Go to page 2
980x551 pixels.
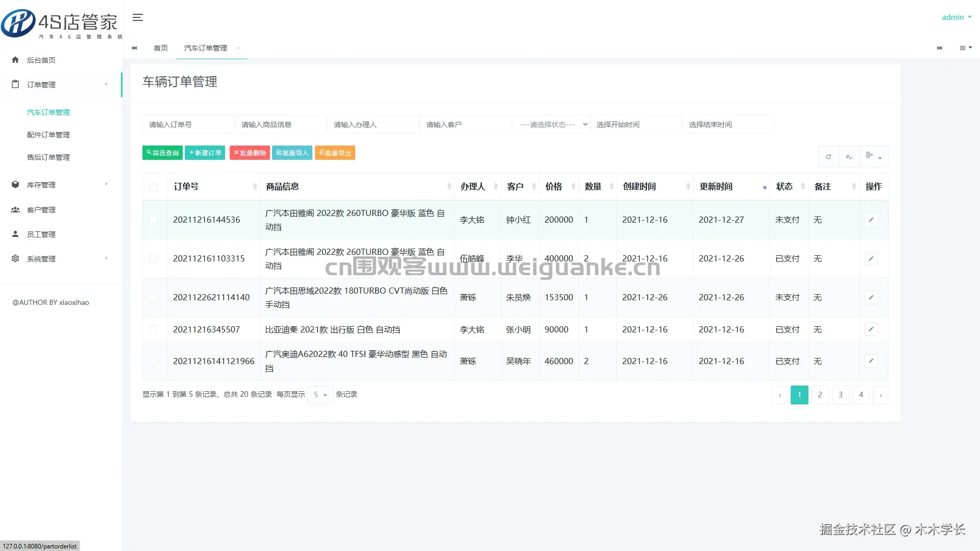pos(820,395)
